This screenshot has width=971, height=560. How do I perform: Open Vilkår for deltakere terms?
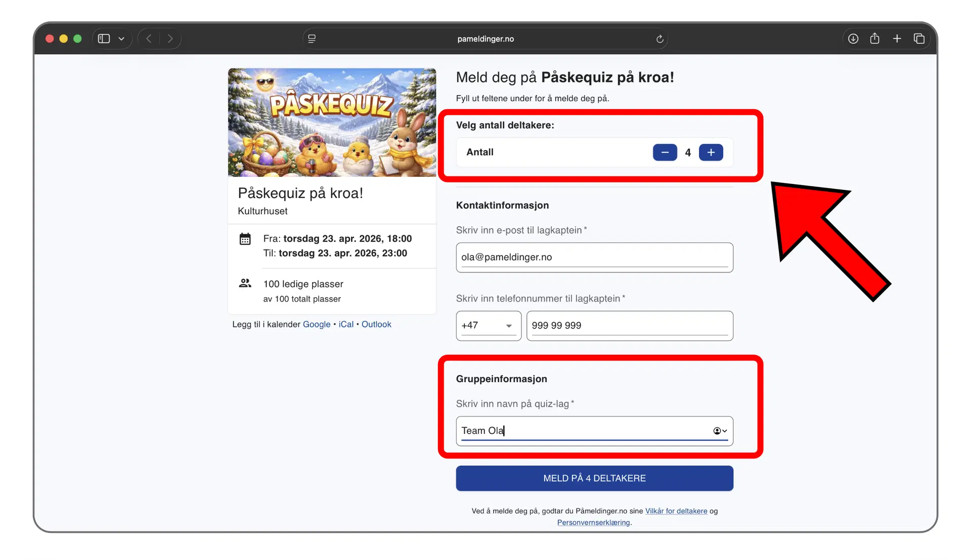coord(676,511)
